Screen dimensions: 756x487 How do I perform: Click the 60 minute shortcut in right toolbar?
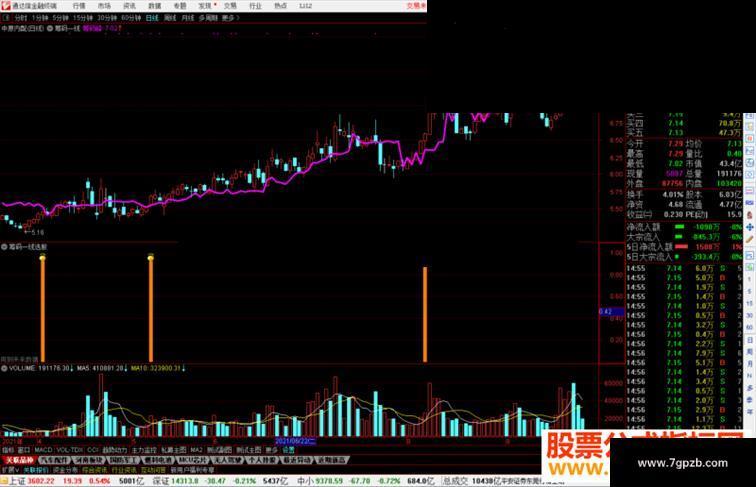(x=750, y=327)
